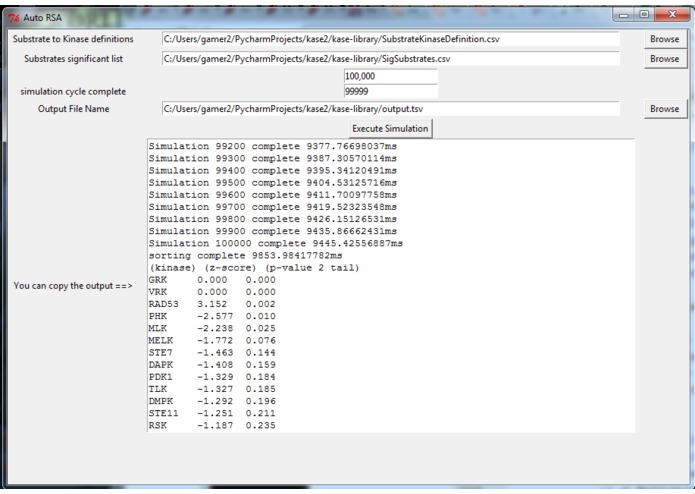This screenshot has height=494, width=695.
Task: Click the 'Simulation 99400 complete' log line
Action: point(273,171)
